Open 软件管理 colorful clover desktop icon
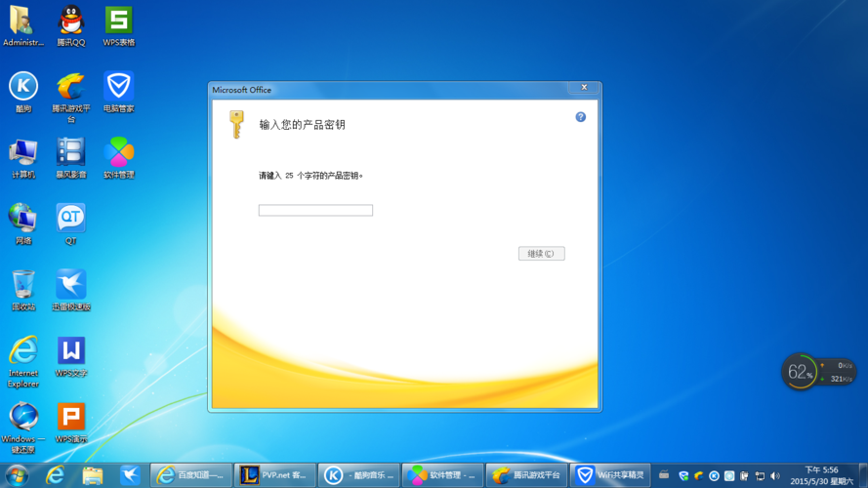The height and width of the screenshot is (488, 868). (x=118, y=158)
